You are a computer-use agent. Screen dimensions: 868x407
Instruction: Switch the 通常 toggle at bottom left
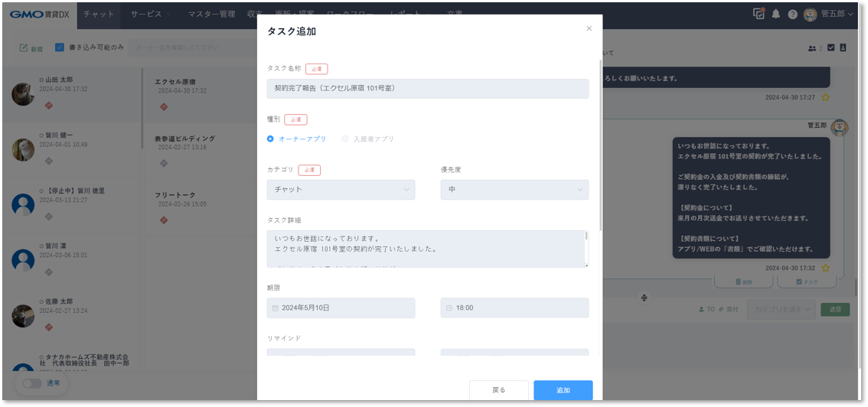[31, 383]
